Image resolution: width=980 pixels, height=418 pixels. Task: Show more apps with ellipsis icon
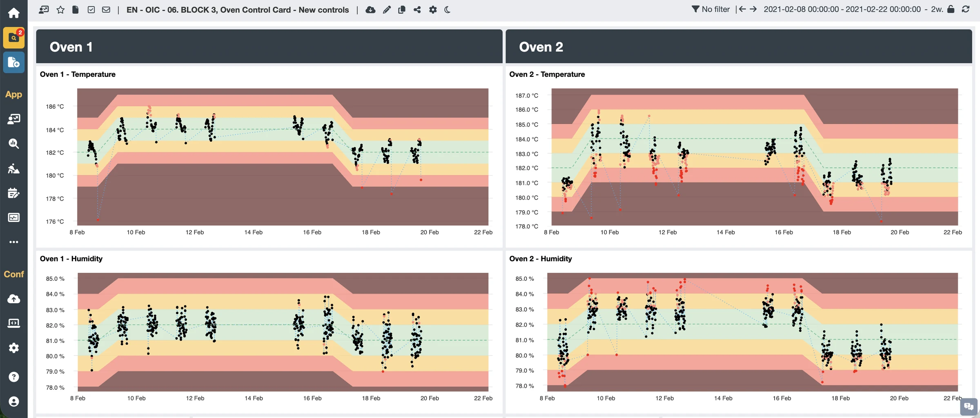pos(13,242)
